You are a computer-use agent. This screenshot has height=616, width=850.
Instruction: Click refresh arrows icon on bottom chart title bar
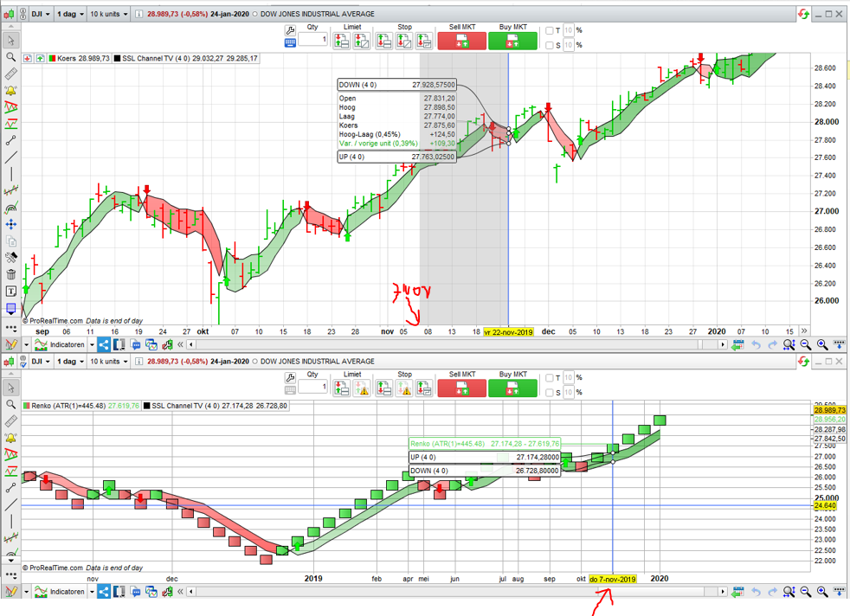coord(803,362)
